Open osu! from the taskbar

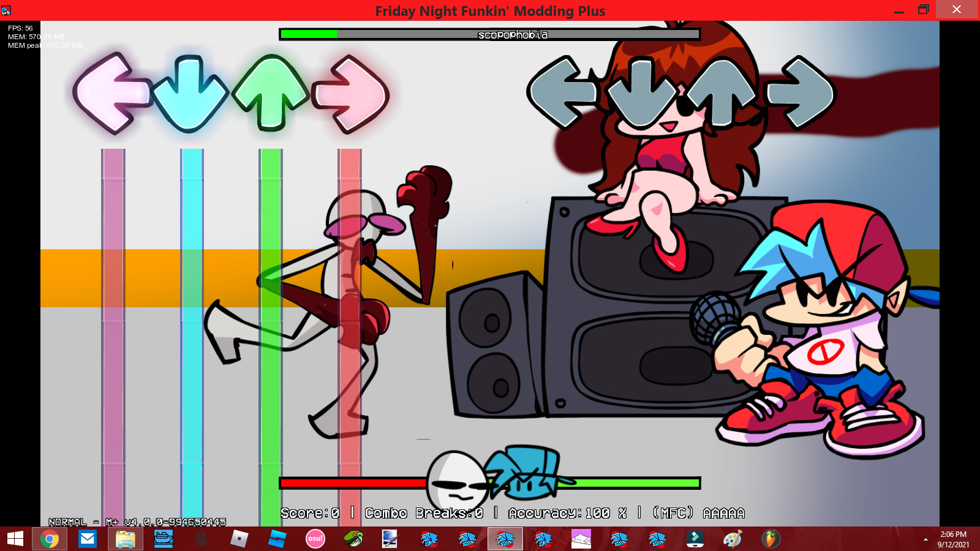[x=315, y=539]
